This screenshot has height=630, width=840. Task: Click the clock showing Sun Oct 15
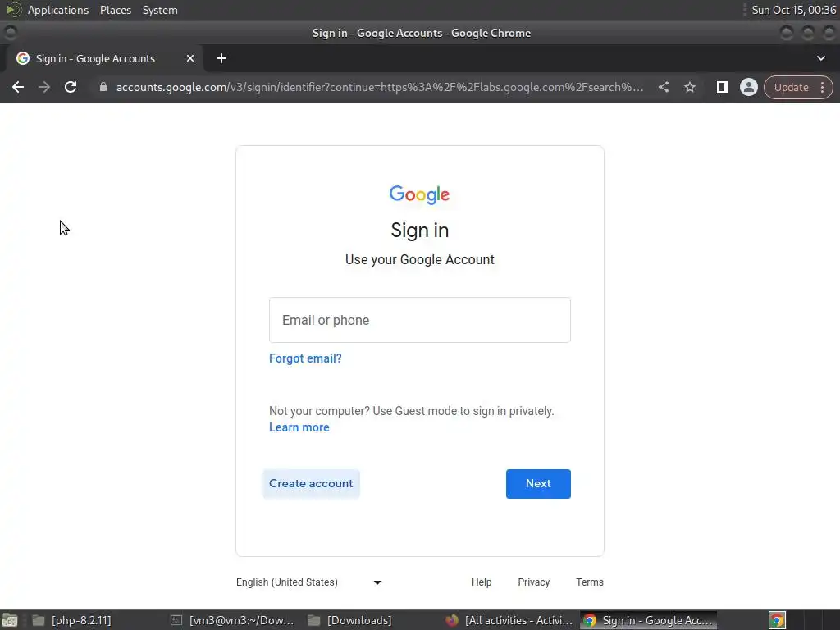pyautogui.click(x=793, y=10)
